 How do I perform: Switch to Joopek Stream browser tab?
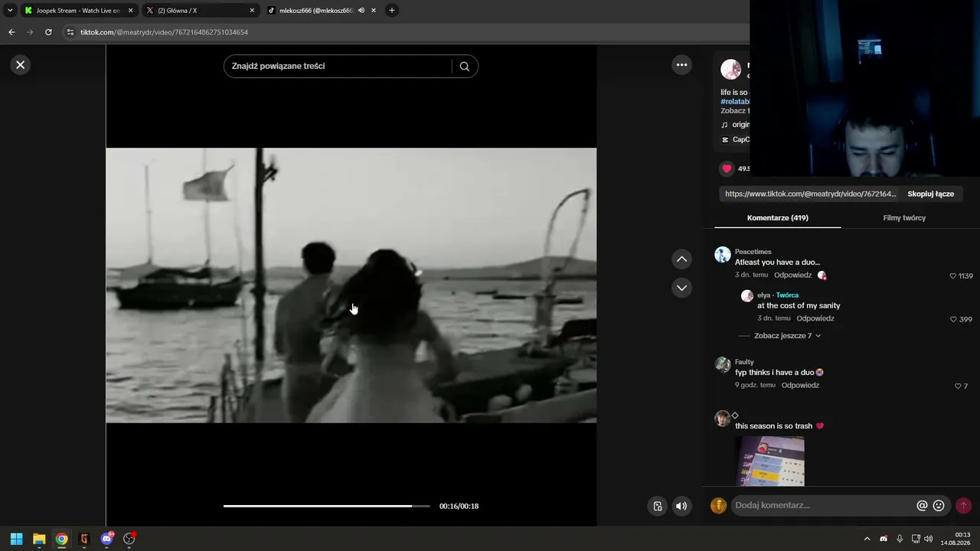pos(78,11)
